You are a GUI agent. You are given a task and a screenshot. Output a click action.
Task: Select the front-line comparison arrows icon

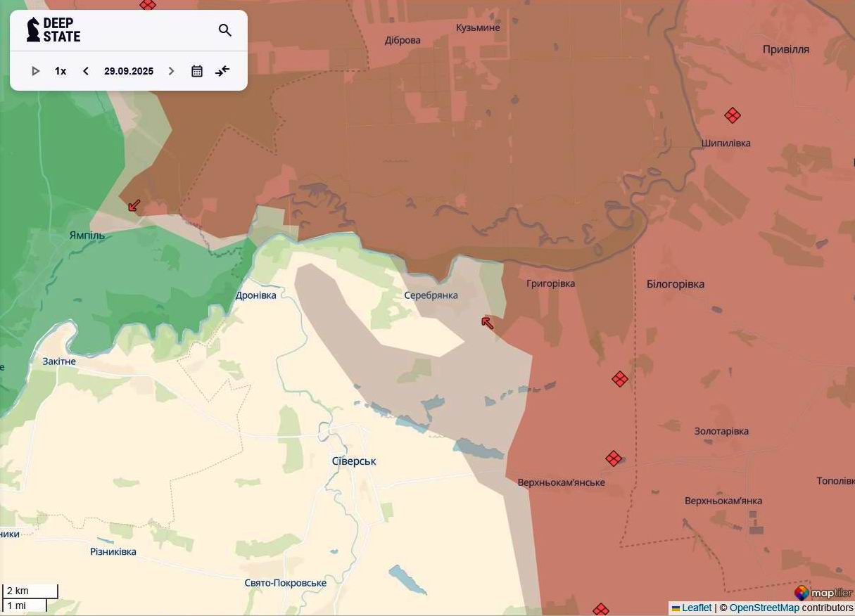(222, 70)
